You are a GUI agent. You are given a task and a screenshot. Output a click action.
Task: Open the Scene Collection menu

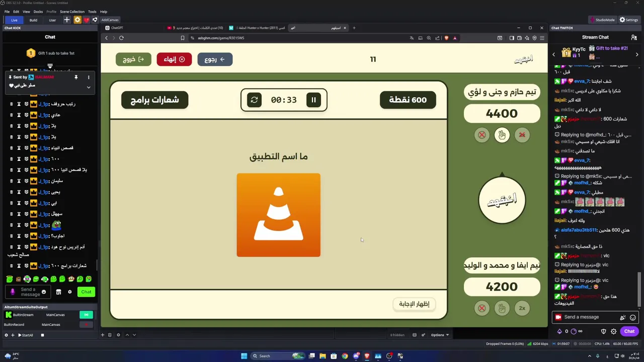(72, 12)
